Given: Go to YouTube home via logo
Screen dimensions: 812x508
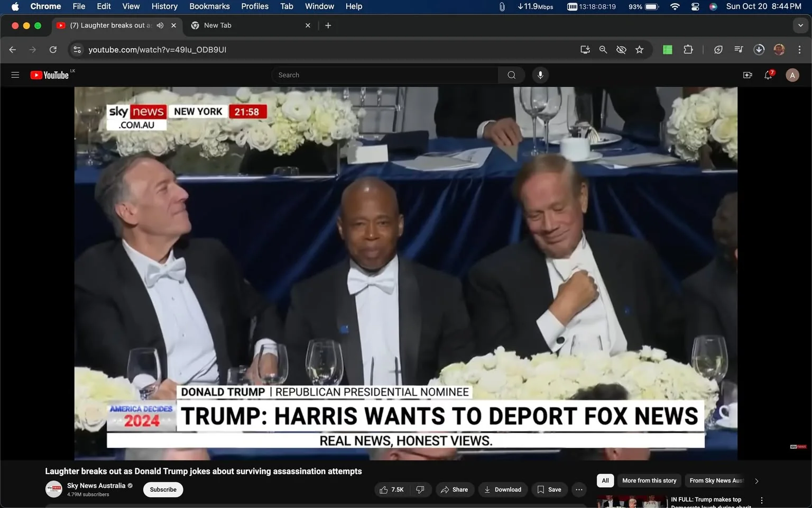Looking at the screenshot, I should click(x=50, y=75).
